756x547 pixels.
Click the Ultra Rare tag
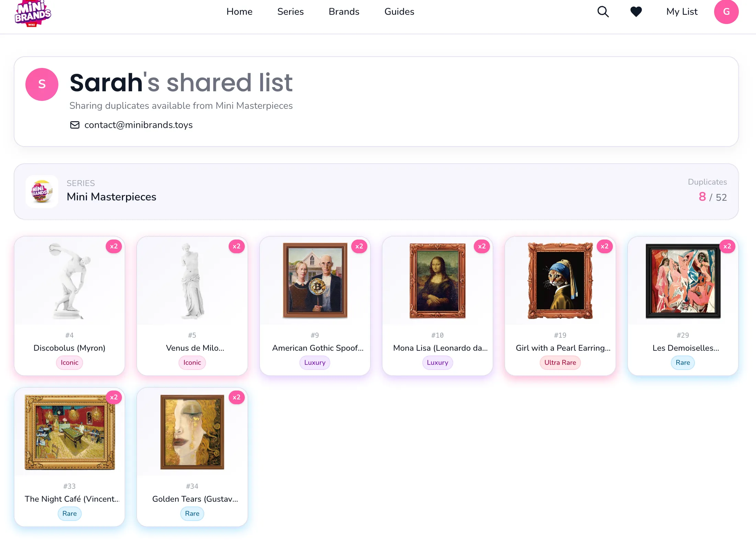[x=560, y=362]
